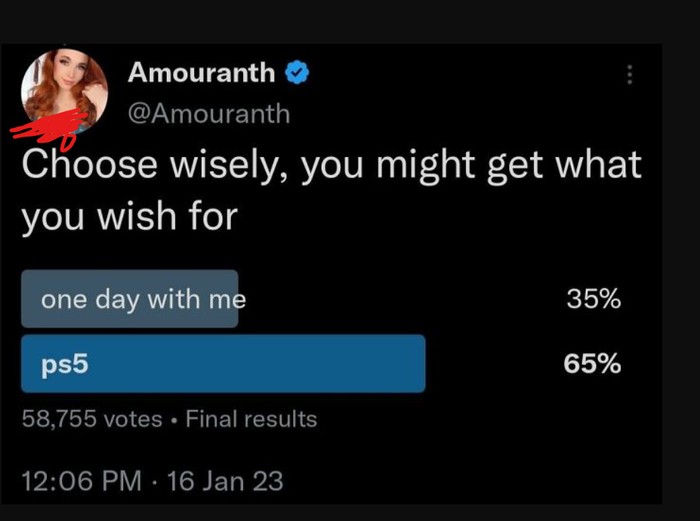Click the 65% poll result label
The image size is (700, 521).
coord(591,364)
